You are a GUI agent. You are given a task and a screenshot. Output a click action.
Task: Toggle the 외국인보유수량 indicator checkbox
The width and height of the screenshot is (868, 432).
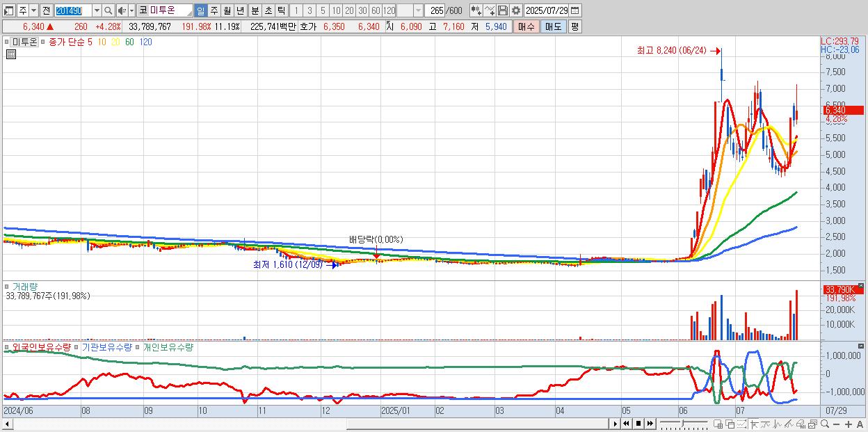pyautogui.click(x=7, y=346)
